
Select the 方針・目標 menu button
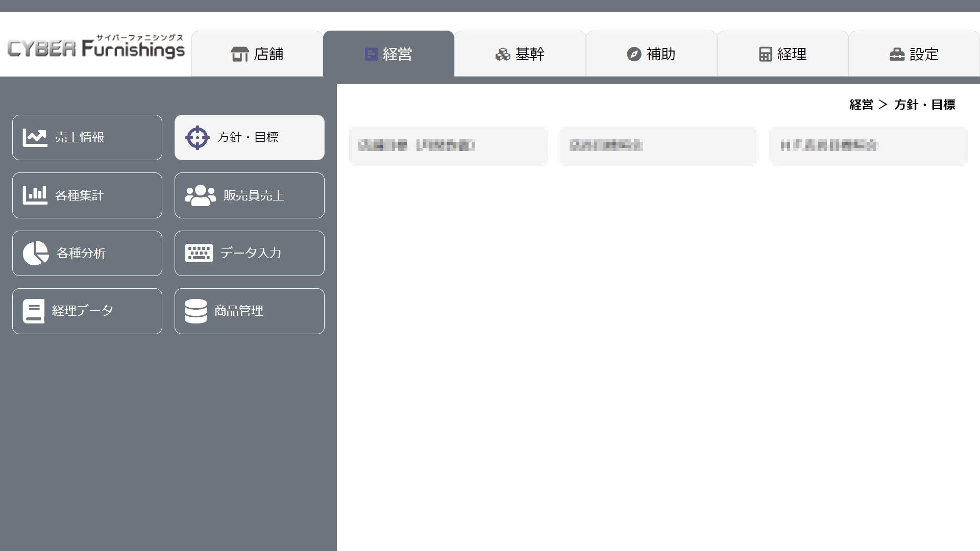pos(250,137)
